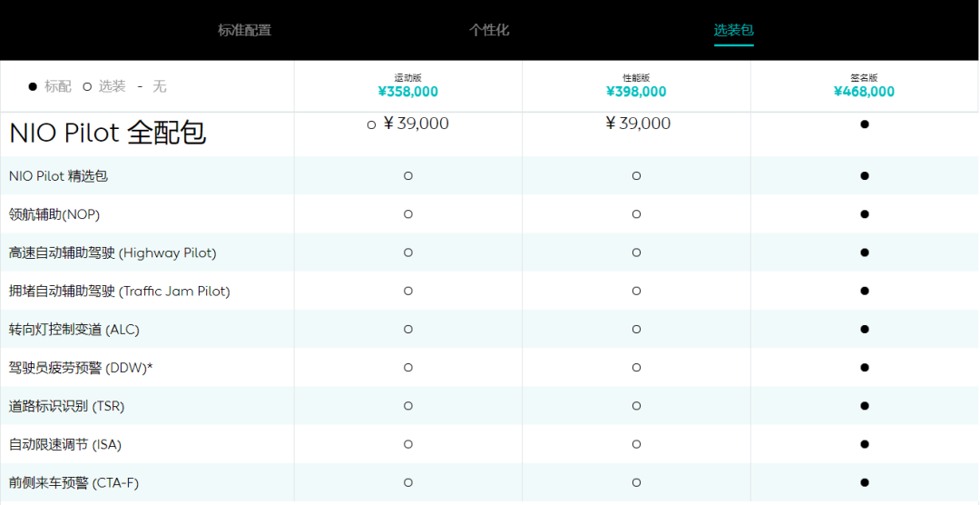Click the 签名版 ¥468,000 column header
This screenshot has width=980, height=505.
pos(864,86)
